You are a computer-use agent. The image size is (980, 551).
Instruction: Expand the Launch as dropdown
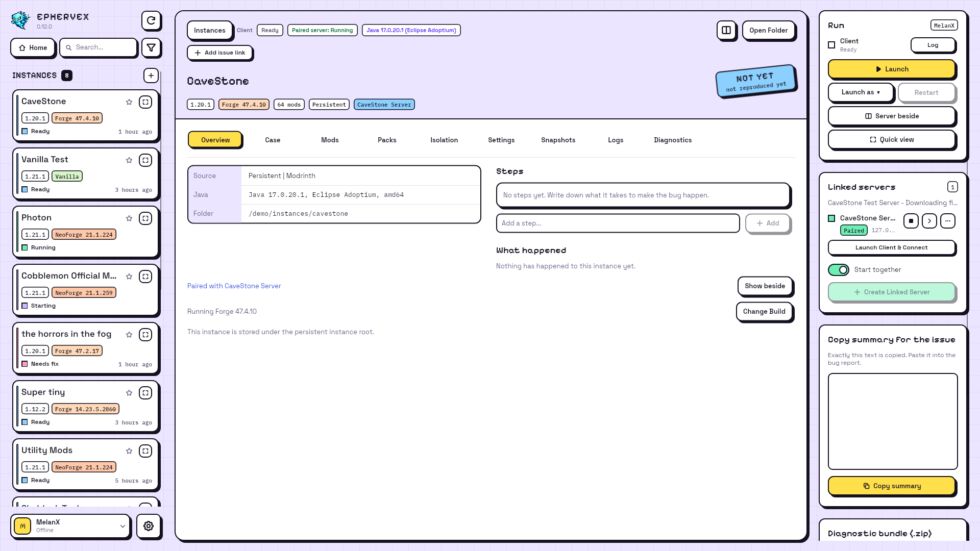[861, 92]
